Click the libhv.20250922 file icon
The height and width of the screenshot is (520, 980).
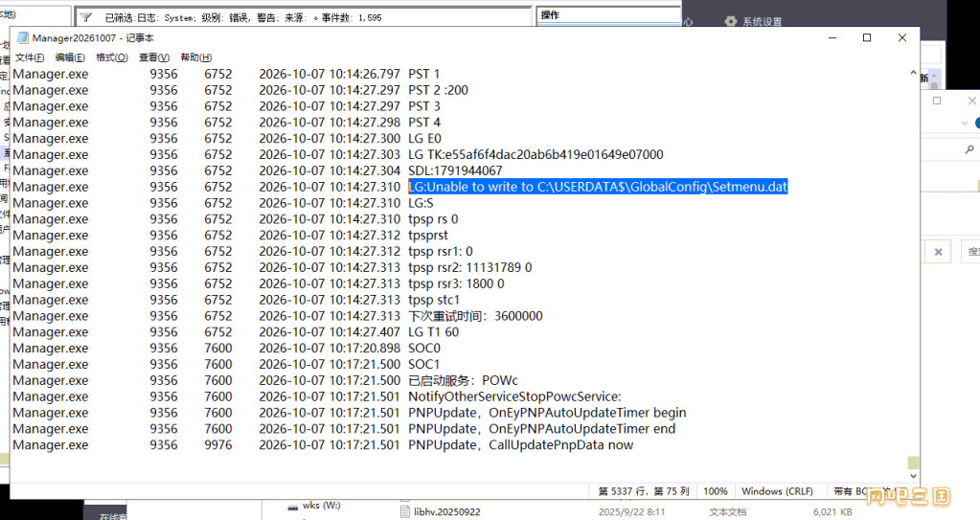404,512
